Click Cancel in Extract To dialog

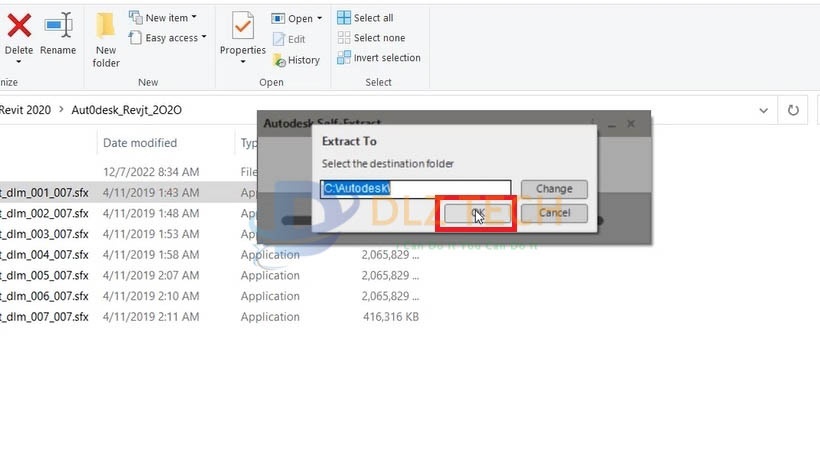pos(553,213)
